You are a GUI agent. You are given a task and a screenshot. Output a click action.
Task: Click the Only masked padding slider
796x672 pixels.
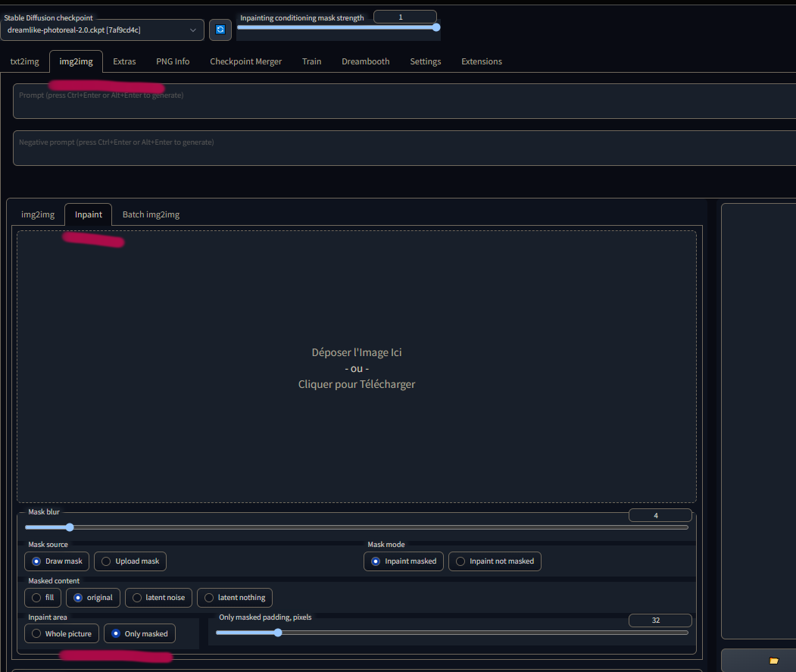451,633
